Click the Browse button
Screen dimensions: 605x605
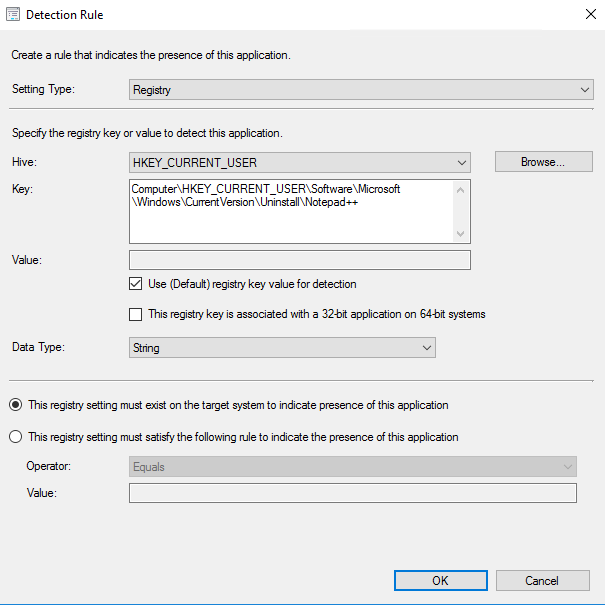(543, 161)
